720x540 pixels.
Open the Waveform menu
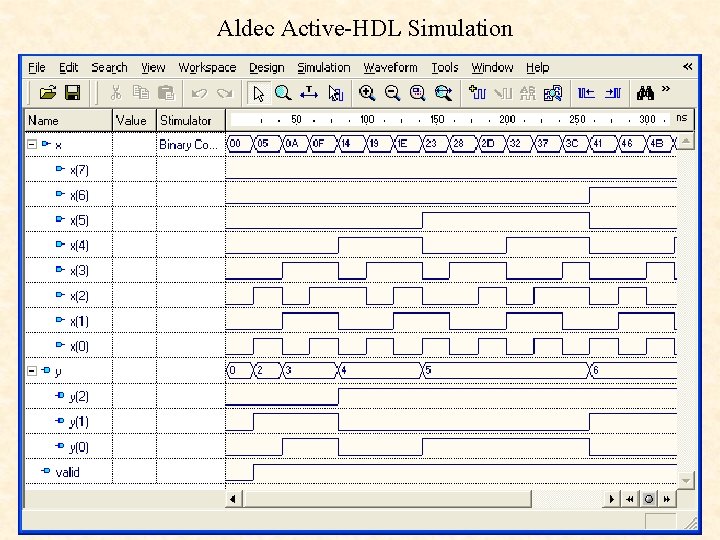[390, 68]
